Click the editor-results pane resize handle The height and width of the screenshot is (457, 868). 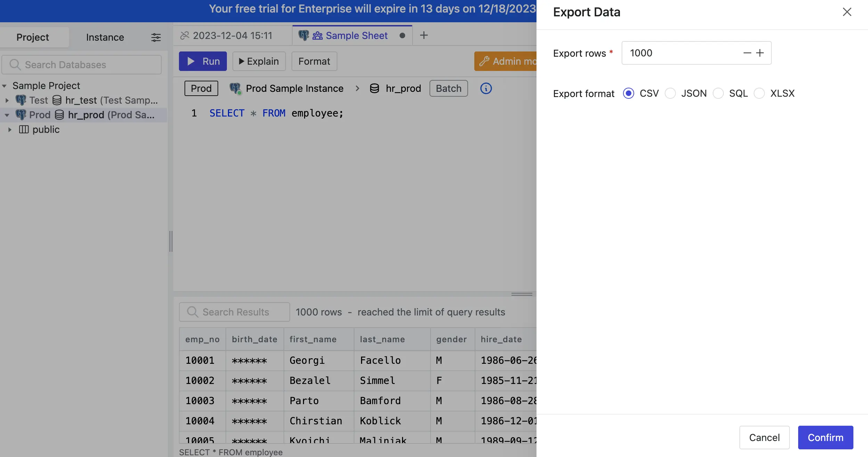522,294
